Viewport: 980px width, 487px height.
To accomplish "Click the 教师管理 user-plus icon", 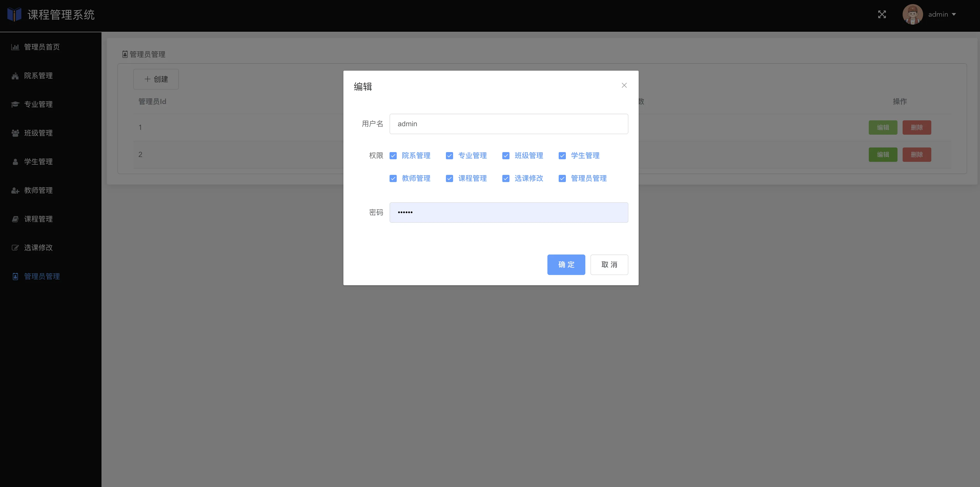I will click(15, 190).
